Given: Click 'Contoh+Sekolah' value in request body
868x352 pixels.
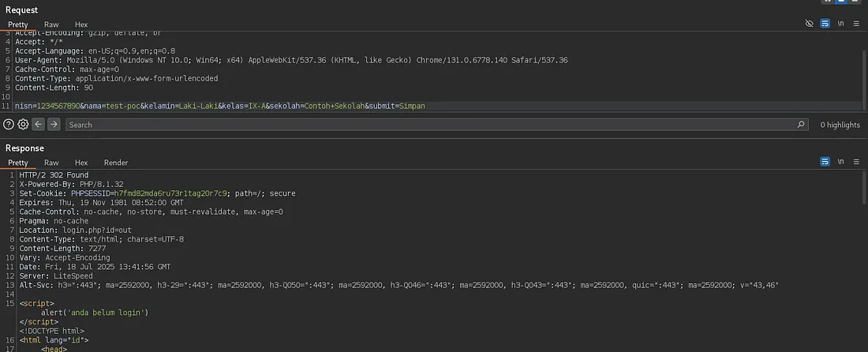Looking at the screenshot, I should pos(335,105).
